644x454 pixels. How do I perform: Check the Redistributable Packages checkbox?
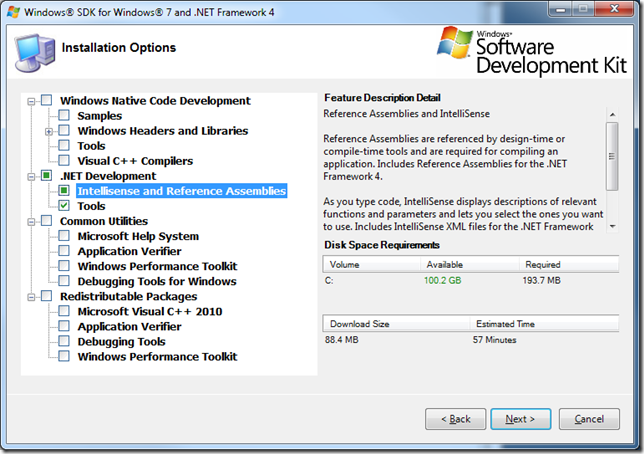tap(46, 296)
